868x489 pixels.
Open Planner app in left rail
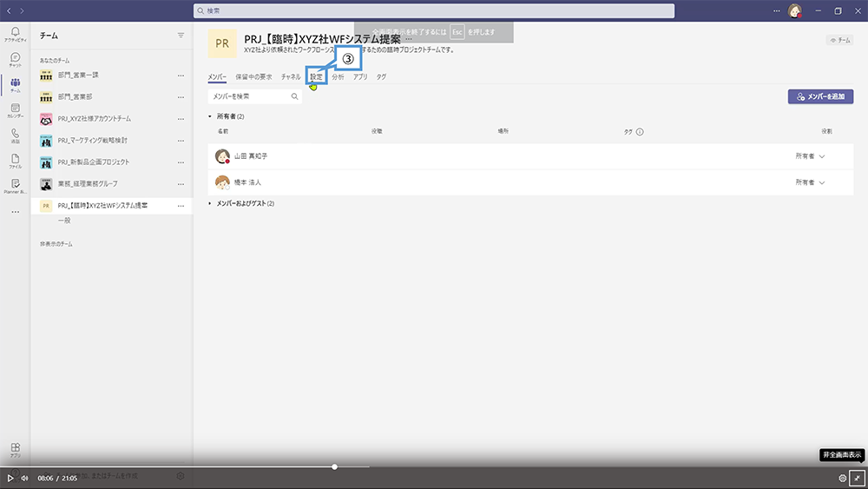[x=15, y=186]
